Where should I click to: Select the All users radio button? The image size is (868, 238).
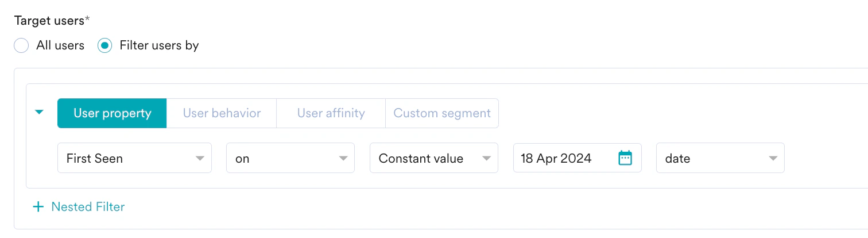tap(21, 46)
